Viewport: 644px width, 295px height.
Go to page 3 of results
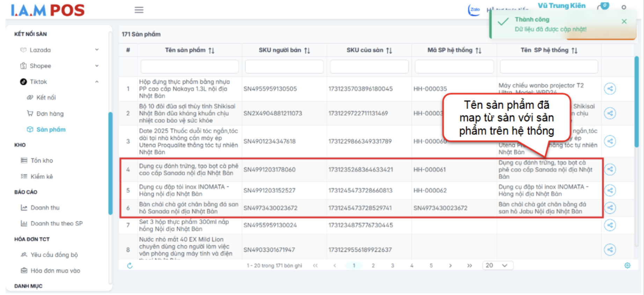[393, 266]
